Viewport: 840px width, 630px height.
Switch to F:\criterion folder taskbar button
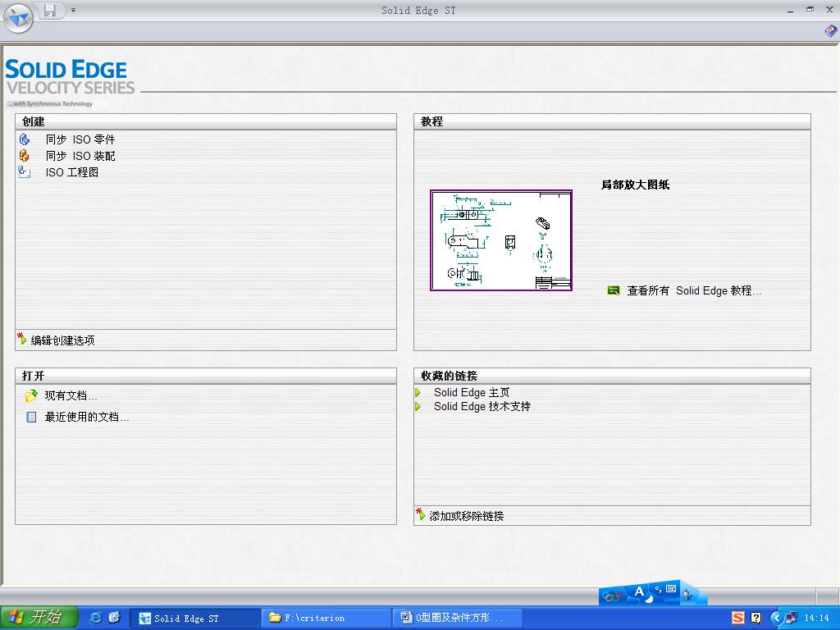326,619
